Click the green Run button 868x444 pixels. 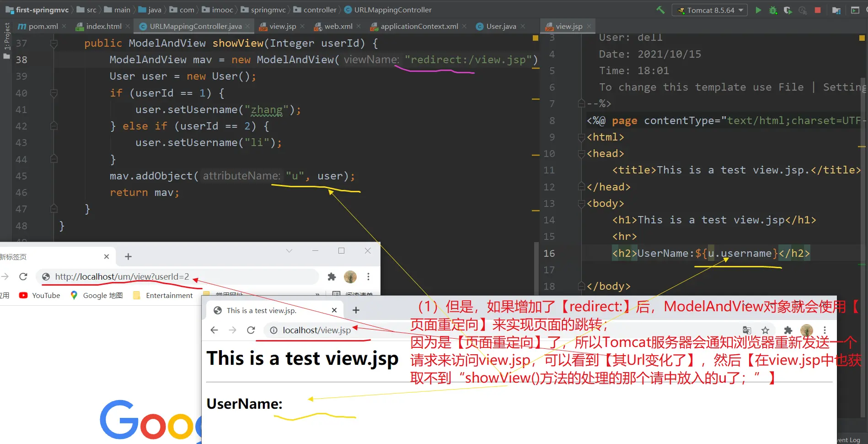pyautogui.click(x=758, y=10)
